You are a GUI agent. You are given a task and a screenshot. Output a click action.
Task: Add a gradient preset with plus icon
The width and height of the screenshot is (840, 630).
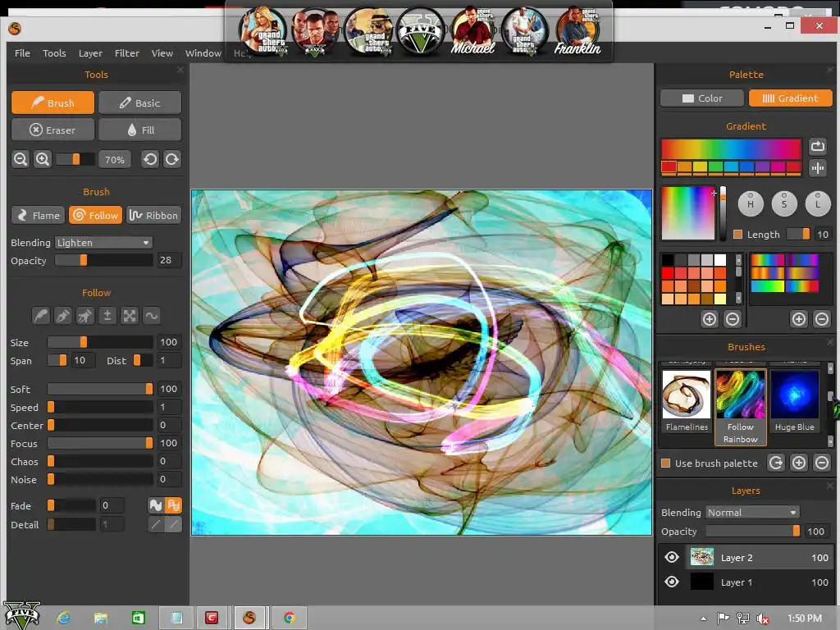pyautogui.click(x=799, y=319)
